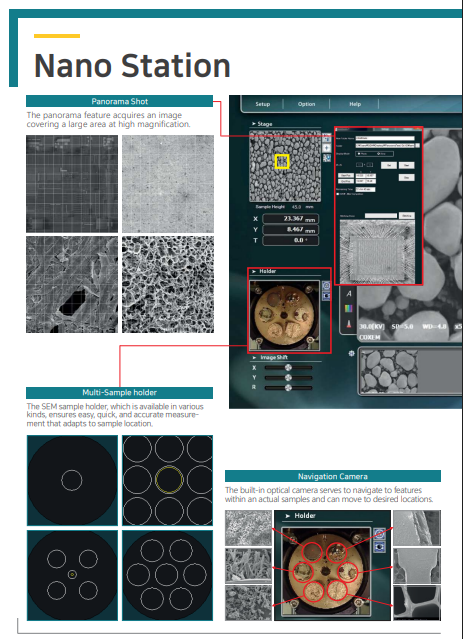Open the Option menu
Image resolution: width=463 pixels, height=639 pixels.
pos(306,104)
